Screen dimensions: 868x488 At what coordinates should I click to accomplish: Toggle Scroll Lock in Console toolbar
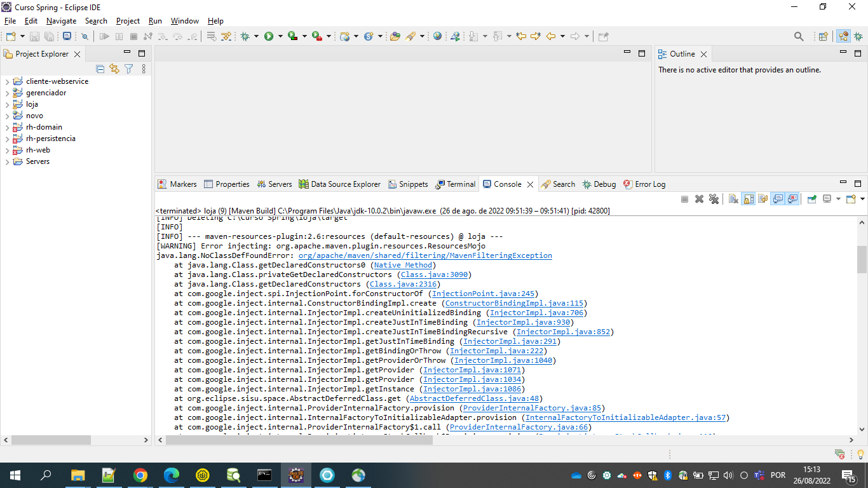click(749, 199)
